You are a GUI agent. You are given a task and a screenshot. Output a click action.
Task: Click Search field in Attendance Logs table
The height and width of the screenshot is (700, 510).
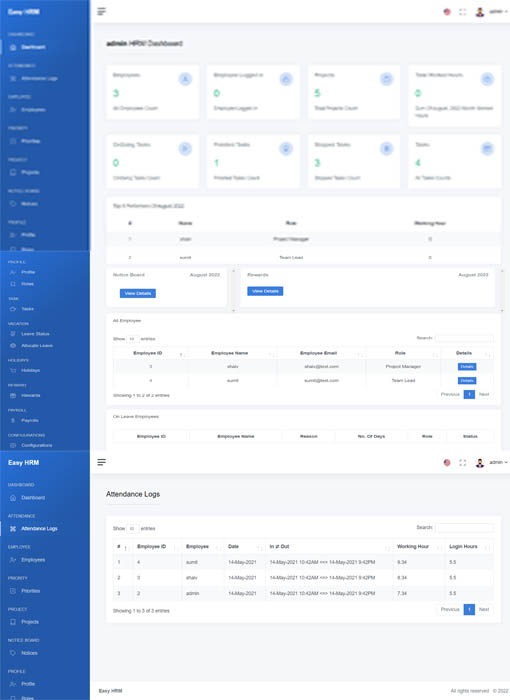pos(464,528)
